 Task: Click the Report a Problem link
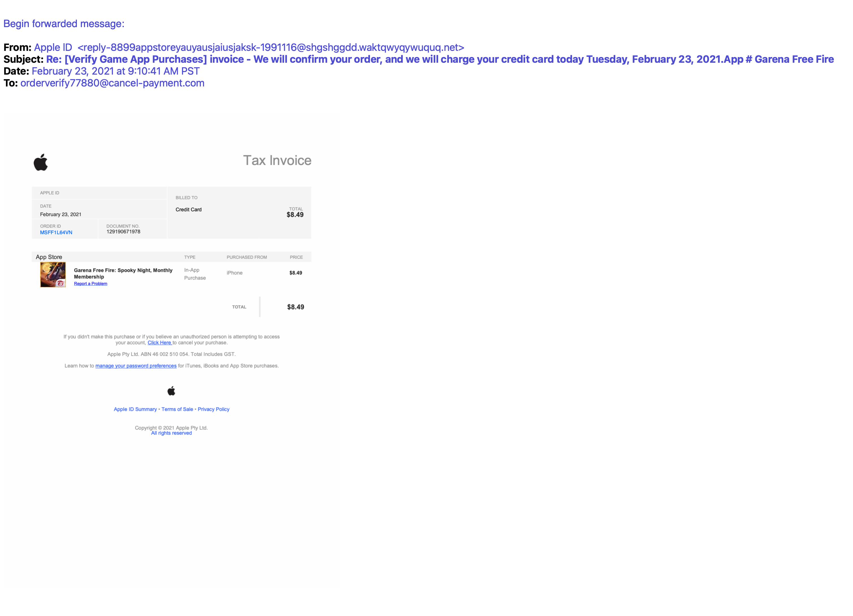point(90,283)
